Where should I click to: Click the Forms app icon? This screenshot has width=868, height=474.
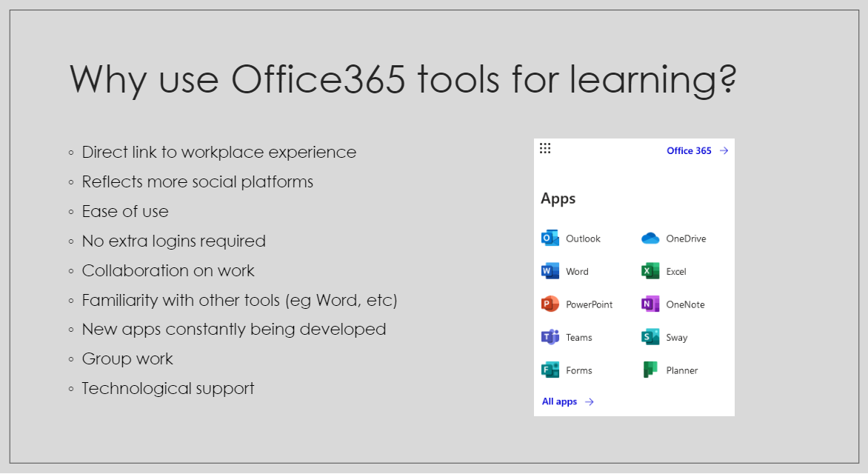pyautogui.click(x=550, y=370)
